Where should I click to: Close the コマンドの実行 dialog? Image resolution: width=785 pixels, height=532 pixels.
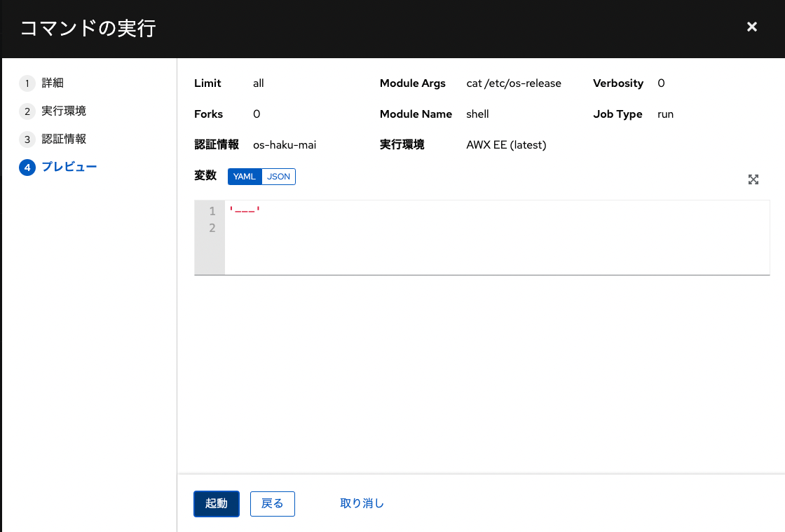(751, 27)
